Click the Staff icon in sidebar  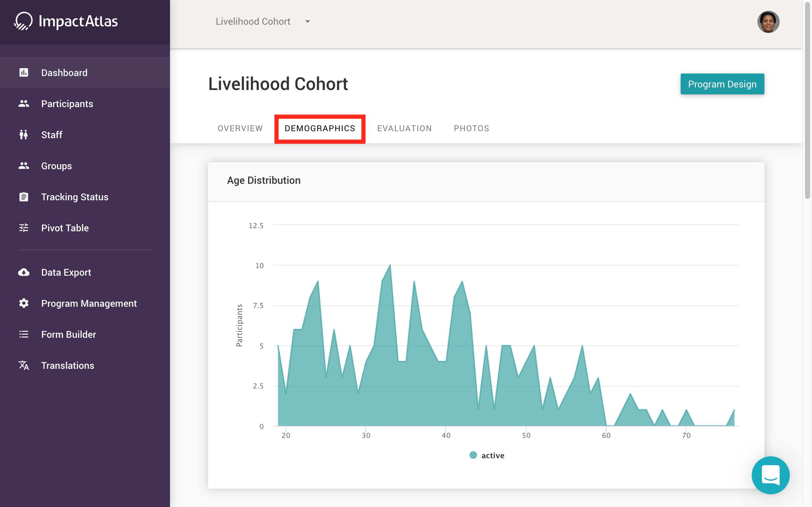pos(23,135)
